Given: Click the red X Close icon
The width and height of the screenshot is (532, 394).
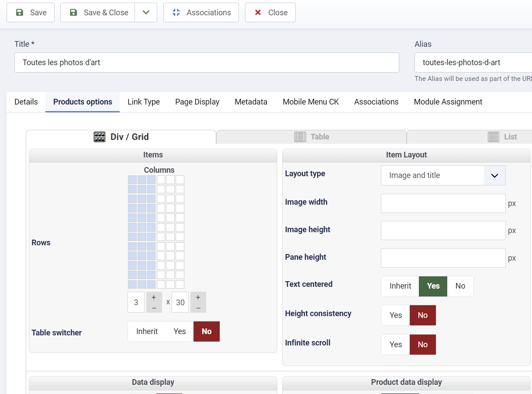Looking at the screenshot, I should click(258, 13).
